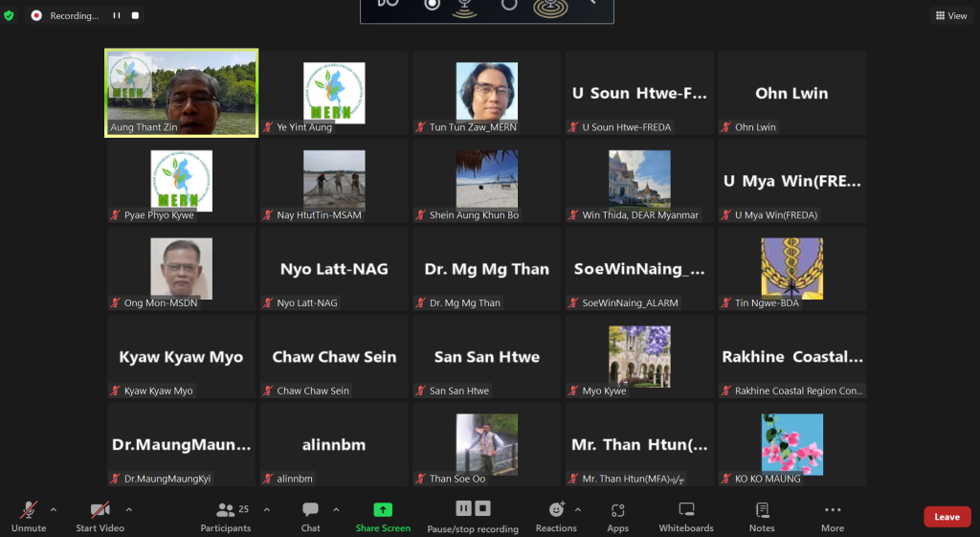Start video with the camera button
Viewport: 980px width, 537px height.
[x=100, y=511]
